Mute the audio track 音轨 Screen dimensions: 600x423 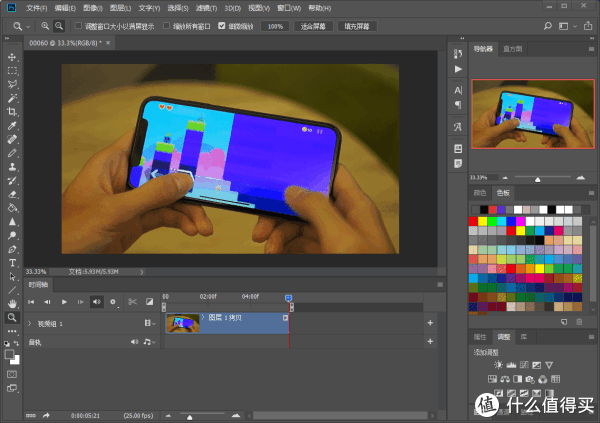[134, 342]
